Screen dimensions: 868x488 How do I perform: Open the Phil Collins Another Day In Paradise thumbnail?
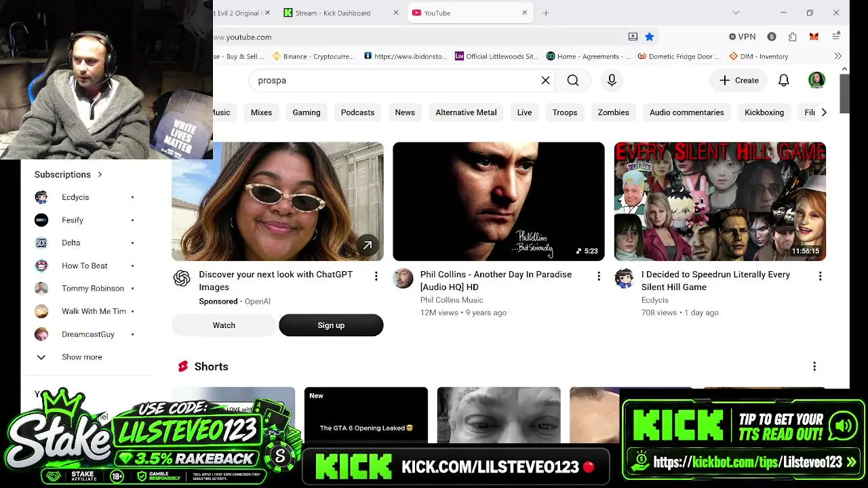(x=498, y=201)
